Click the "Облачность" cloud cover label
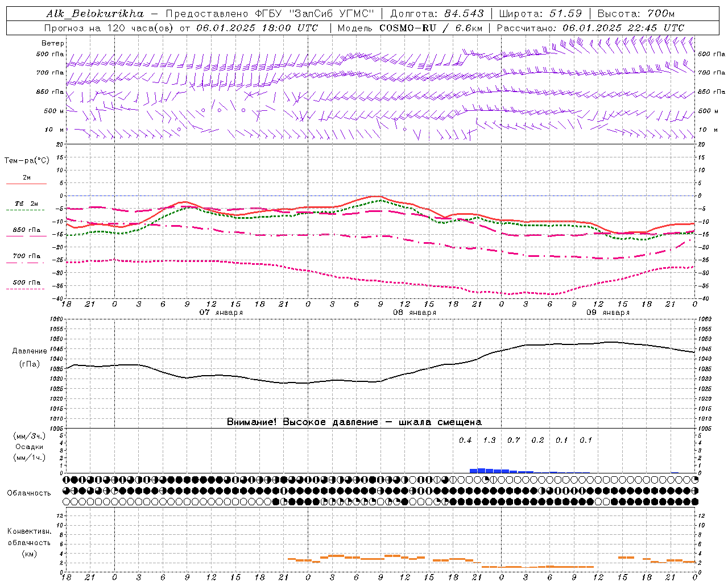Viewport: 728px width, 582px height. tap(29, 493)
